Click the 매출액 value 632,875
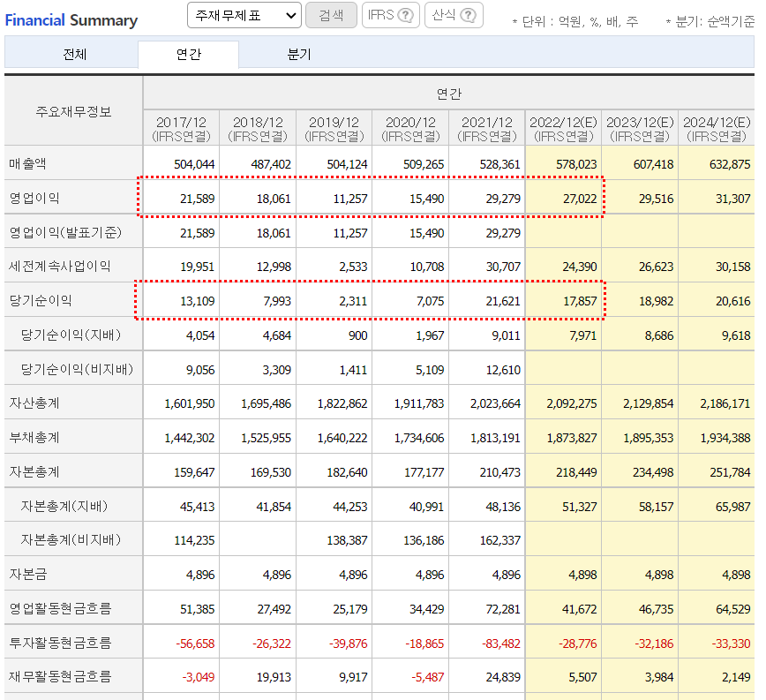Screen dimensions: 766x700 click(x=730, y=164)
